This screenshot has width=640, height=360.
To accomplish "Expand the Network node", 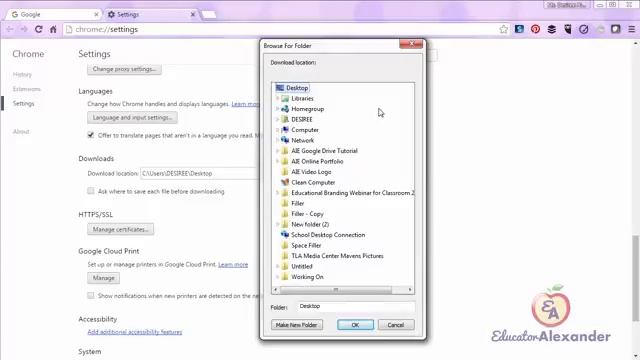I will [277, 140].
